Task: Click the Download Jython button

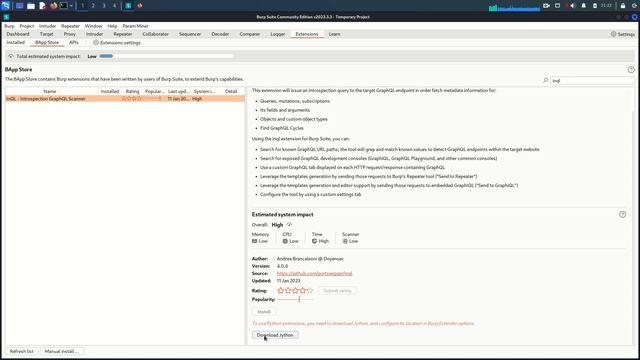Action: (275, 335)
